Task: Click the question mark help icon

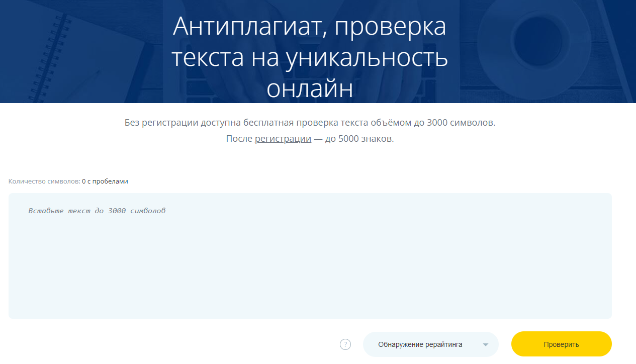Action: pos(345,344)
